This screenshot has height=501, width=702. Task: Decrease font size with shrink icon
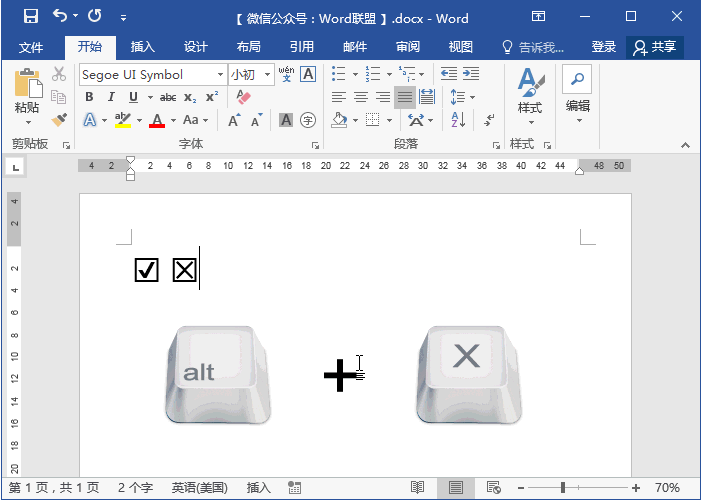point(257,120)
